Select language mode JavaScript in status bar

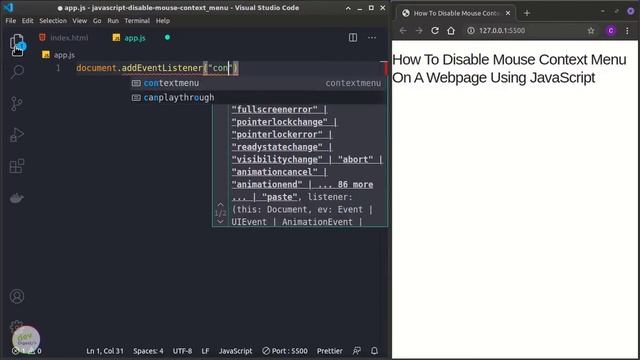(236, 351)
